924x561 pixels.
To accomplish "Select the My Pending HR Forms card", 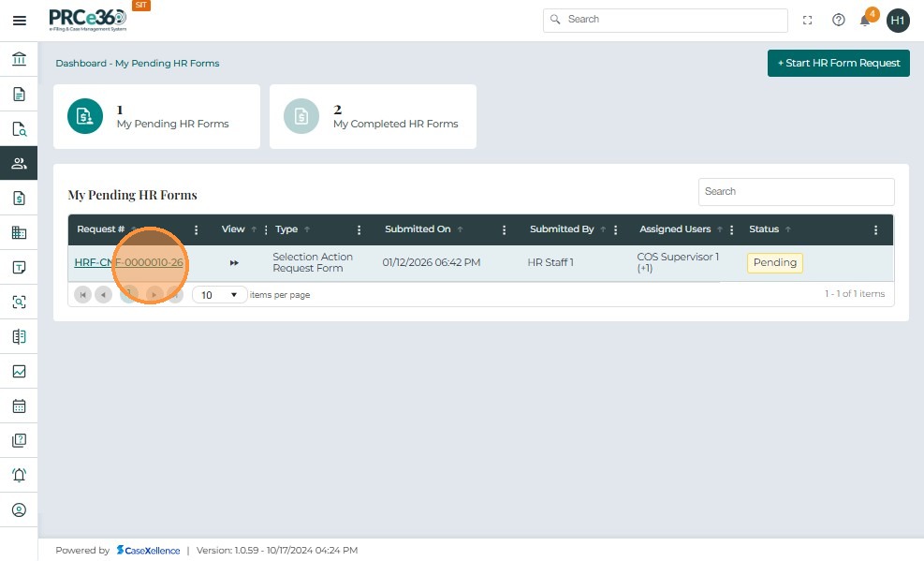I will (156, 117).
